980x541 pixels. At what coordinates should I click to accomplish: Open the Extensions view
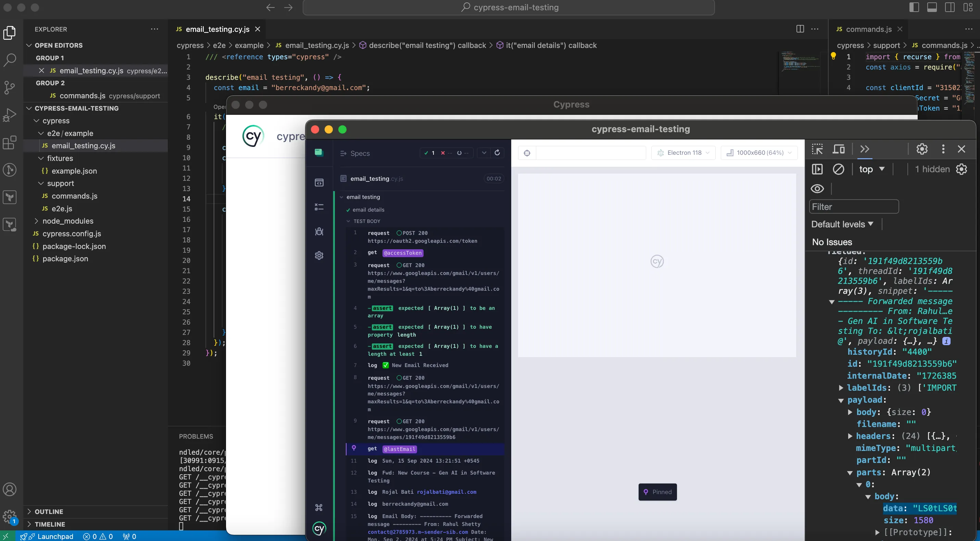(10, 142)
